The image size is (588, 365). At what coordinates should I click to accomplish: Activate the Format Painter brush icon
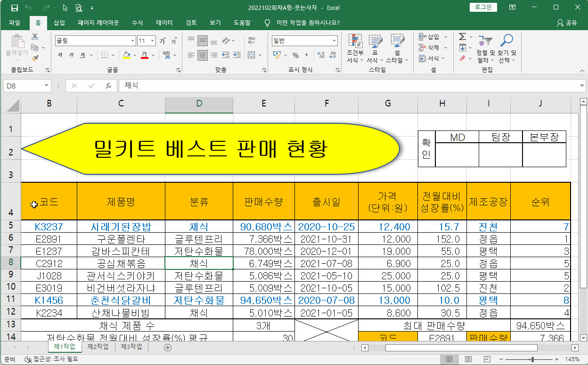[35, 58]
